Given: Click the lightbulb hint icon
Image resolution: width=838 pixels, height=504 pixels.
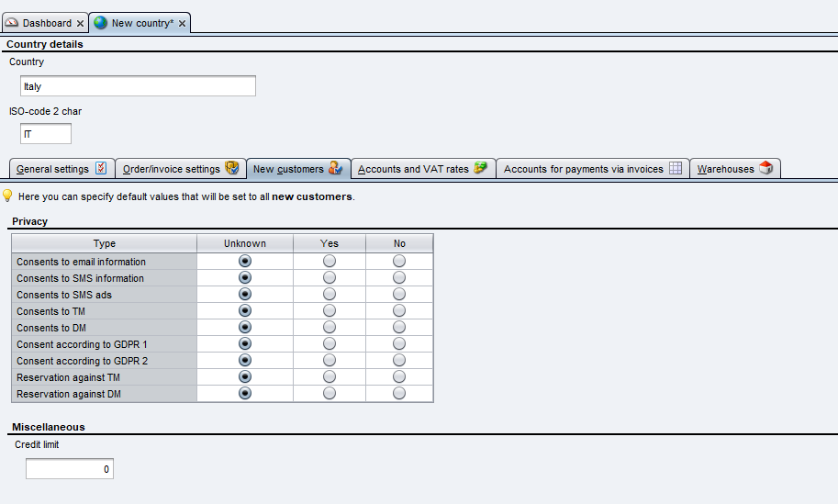Looking at the screenshot, I should click(7, 196).
